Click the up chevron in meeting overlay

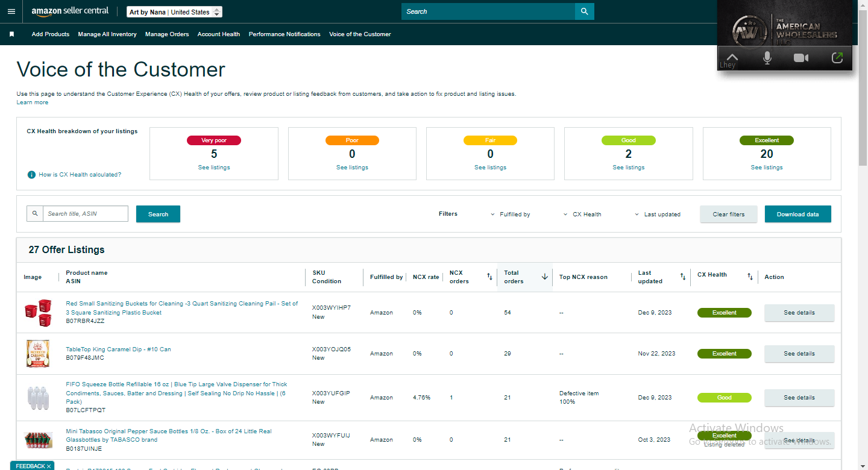tap(732, 56)
